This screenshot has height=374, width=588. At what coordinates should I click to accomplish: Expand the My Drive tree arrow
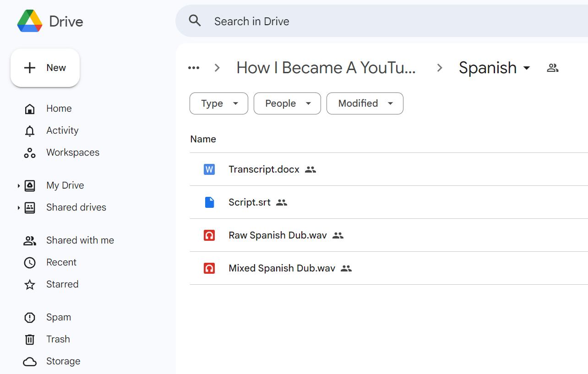click(19, 185)
